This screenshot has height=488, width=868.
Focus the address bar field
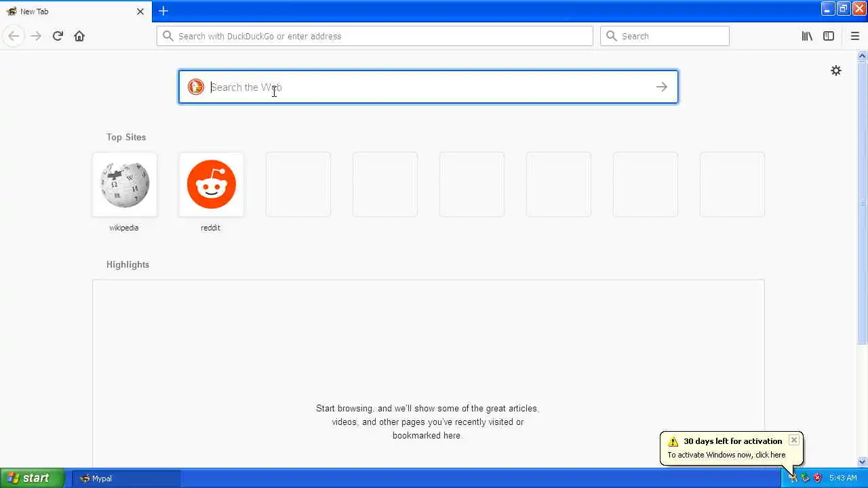pos(375,36)
